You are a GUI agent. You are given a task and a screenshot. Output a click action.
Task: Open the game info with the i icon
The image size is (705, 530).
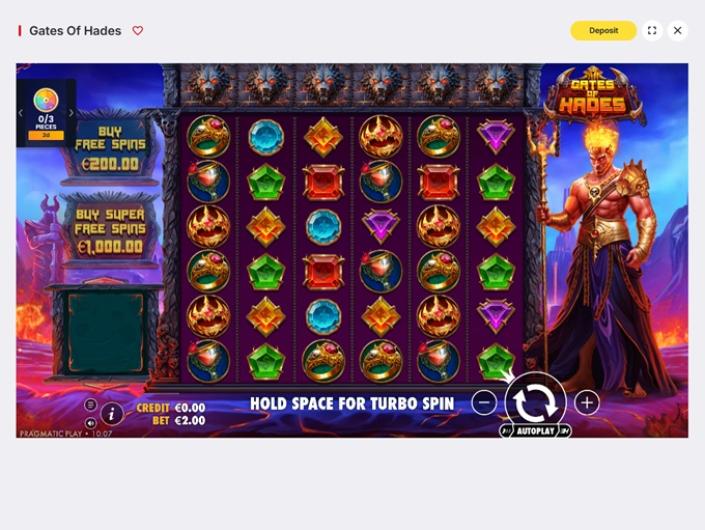point(112,414)
